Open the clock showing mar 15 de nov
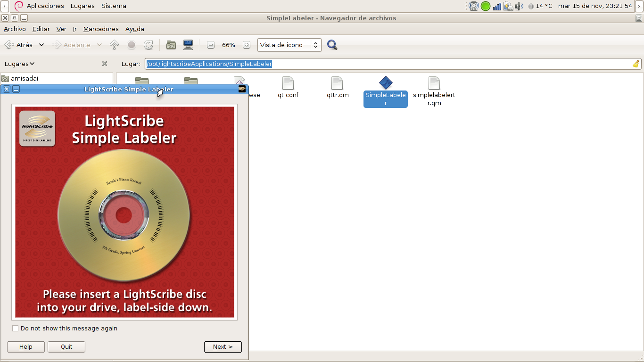Image resolution: width=644 pixels, height=362 pixels. click(595, 6)
